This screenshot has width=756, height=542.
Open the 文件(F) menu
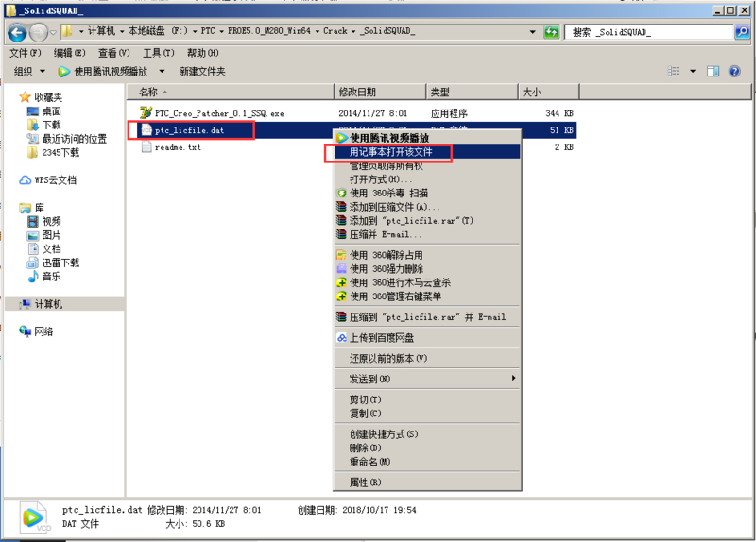(26, 53)
